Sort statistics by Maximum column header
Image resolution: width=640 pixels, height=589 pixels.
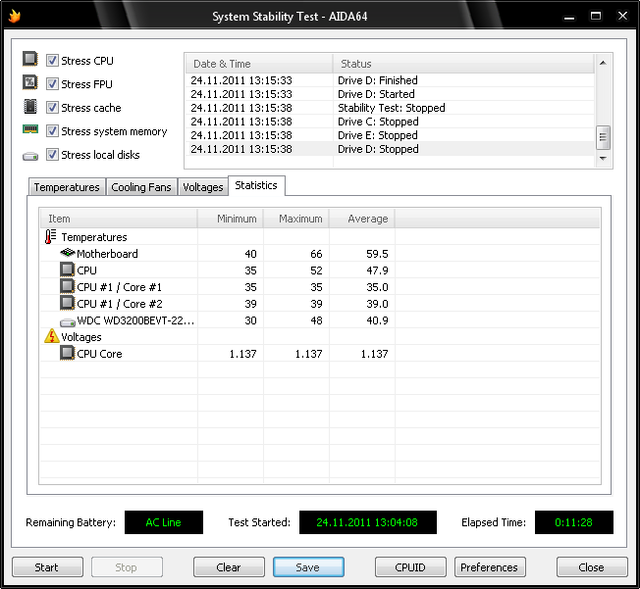click(x=300, y=218)
